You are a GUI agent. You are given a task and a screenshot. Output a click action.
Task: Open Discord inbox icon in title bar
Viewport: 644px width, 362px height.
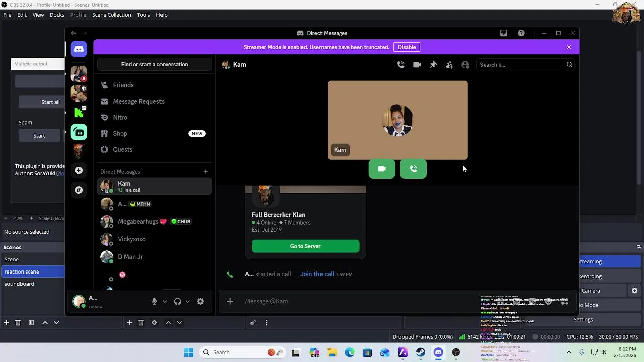pos(504,33)
